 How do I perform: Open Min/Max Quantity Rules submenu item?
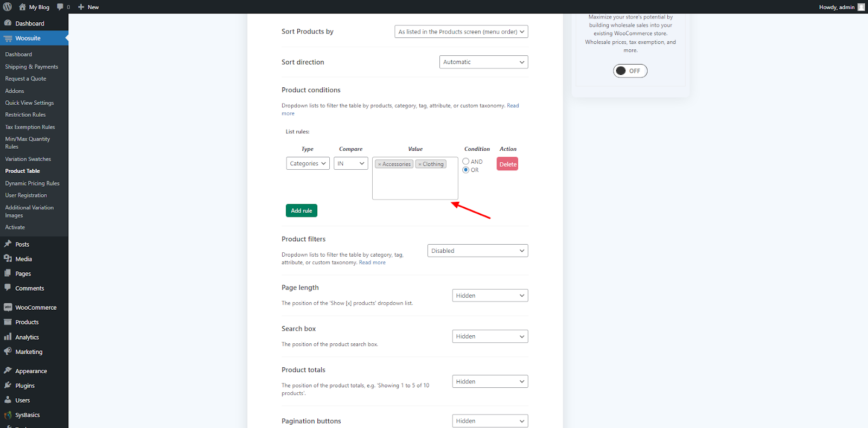(x=28, y=143)
